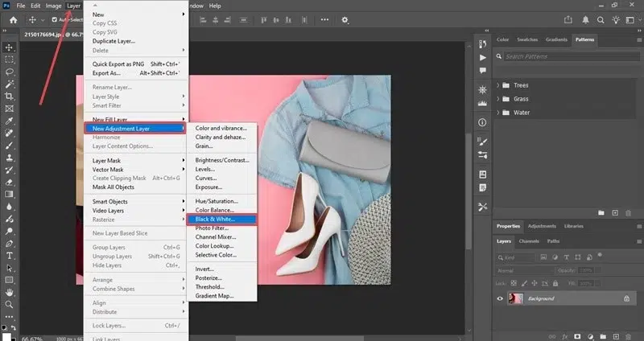Expand the Water pattern folder
This screenshot has width=644, height=341.
coord(498,113)
